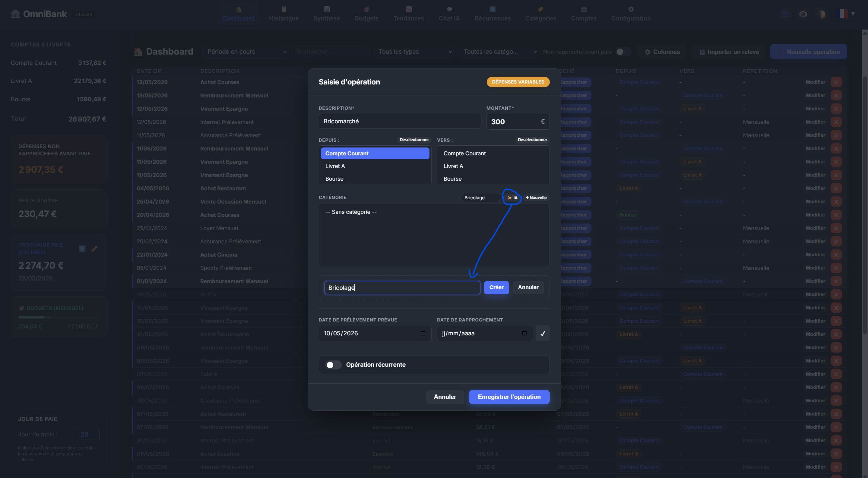Delete the Achat Essence row
This screenshot has width=868, height=478.
836,454
